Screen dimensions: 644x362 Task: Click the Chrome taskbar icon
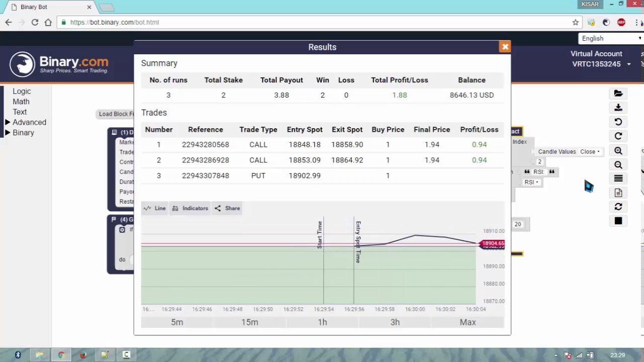pos(61,355)
